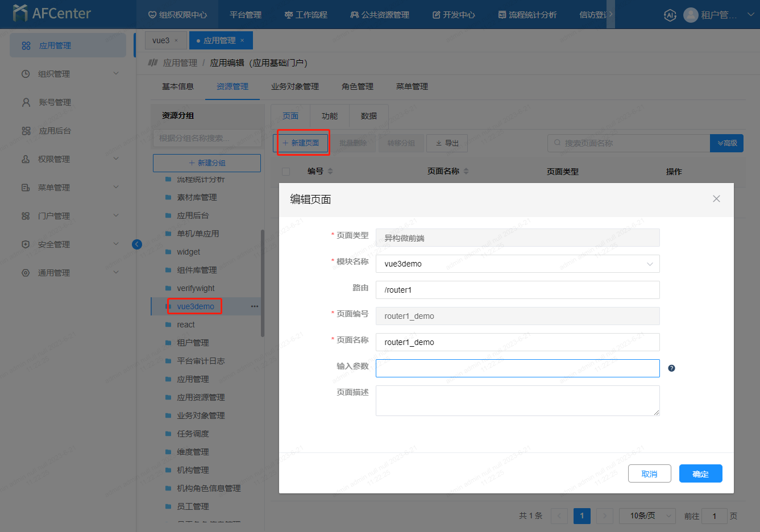760x532 pixels.
Task: Switch to the 角色管理 tab
Action: point(357,86)
